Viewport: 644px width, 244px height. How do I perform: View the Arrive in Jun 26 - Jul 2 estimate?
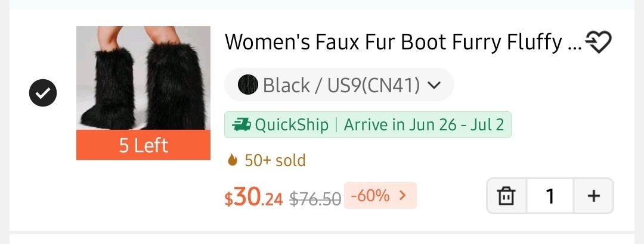click(424, 125)
